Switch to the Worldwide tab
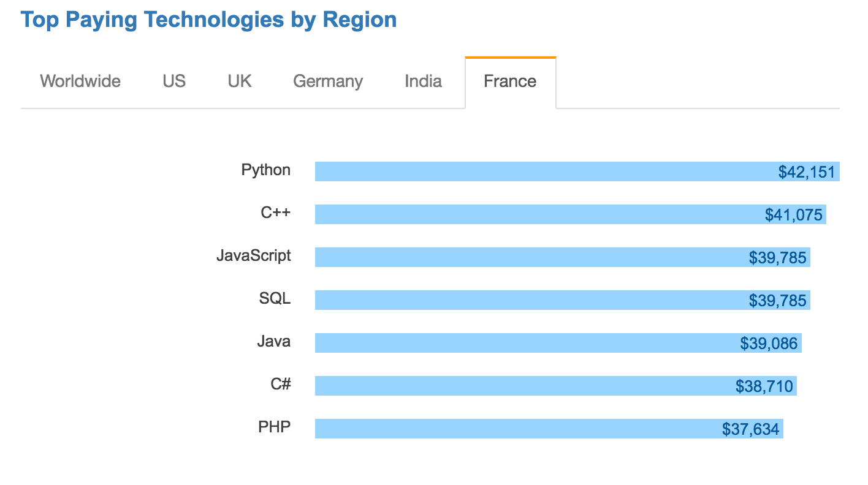Screen dimensions: 868x485 [80, 81]
